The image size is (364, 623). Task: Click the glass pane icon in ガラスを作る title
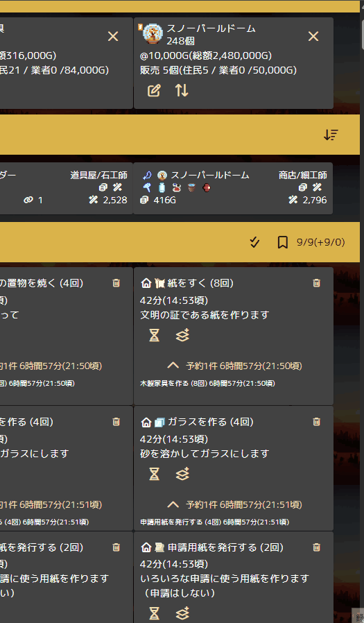point(159,422)
